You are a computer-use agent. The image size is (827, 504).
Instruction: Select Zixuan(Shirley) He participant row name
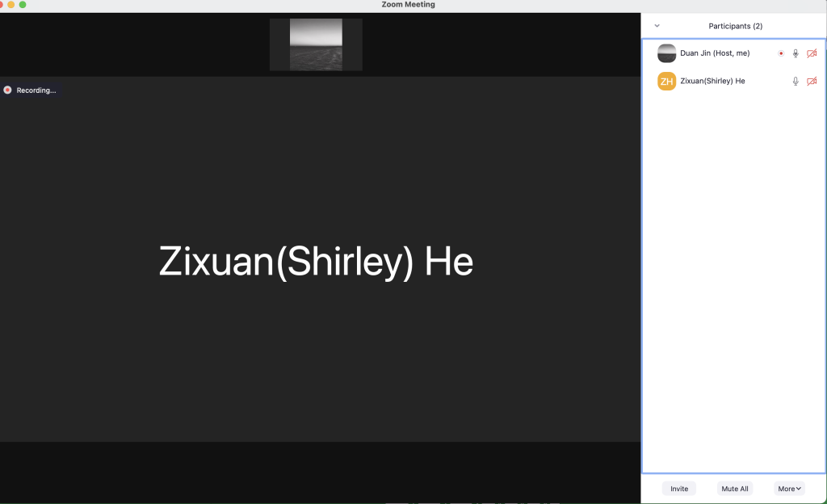[712, 81]
